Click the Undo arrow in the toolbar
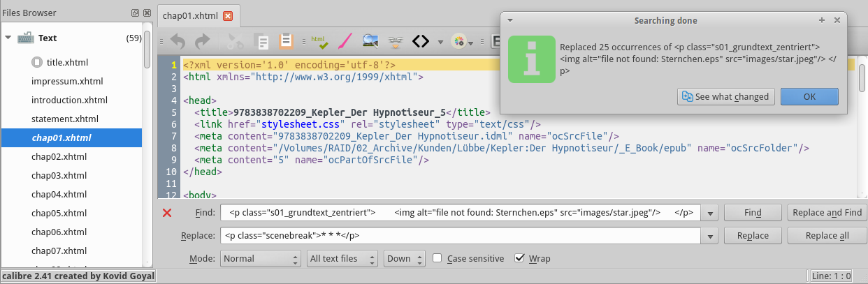The width and height of the screenshot is (868, 284). pos(178,41)
